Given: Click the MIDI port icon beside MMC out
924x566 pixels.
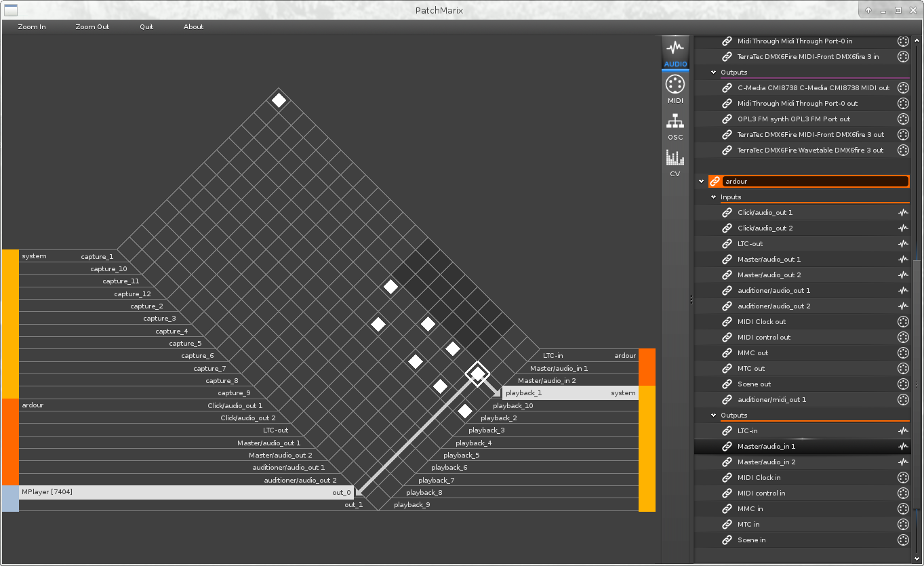Looking at the screenshot, I should tap(903, 353).
